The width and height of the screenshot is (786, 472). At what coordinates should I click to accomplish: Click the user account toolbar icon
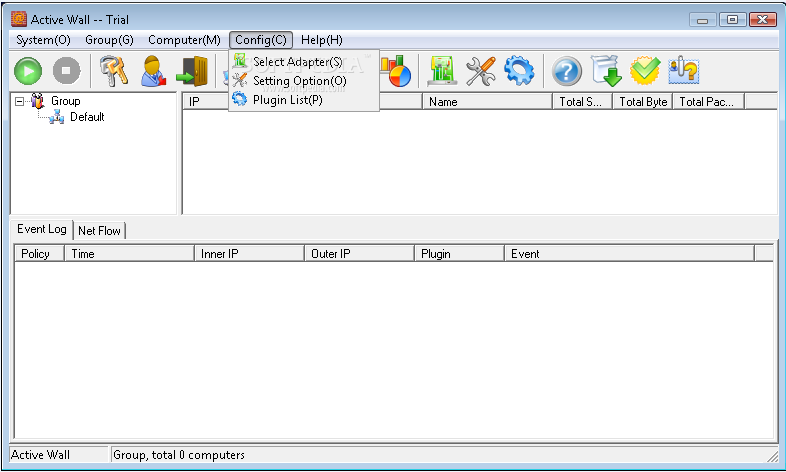coord(153,71)
